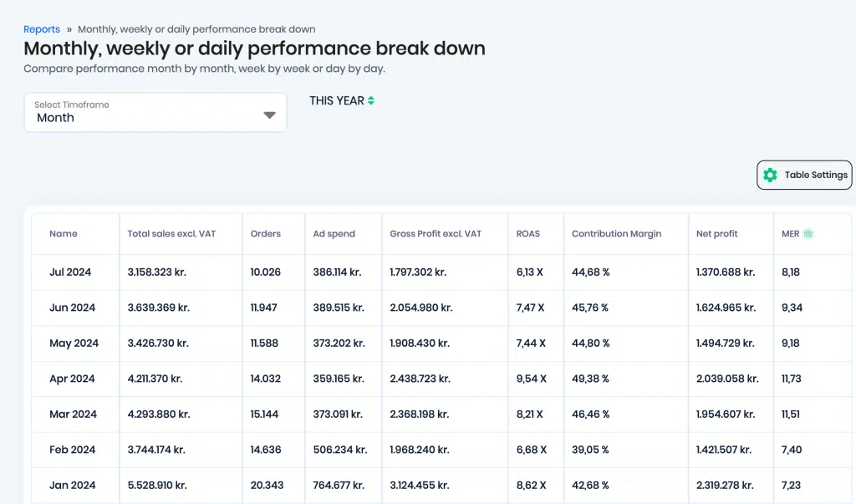Open the Month timeframe combo box
Viewport: 856px width, 504px height.
click(155, 112)
